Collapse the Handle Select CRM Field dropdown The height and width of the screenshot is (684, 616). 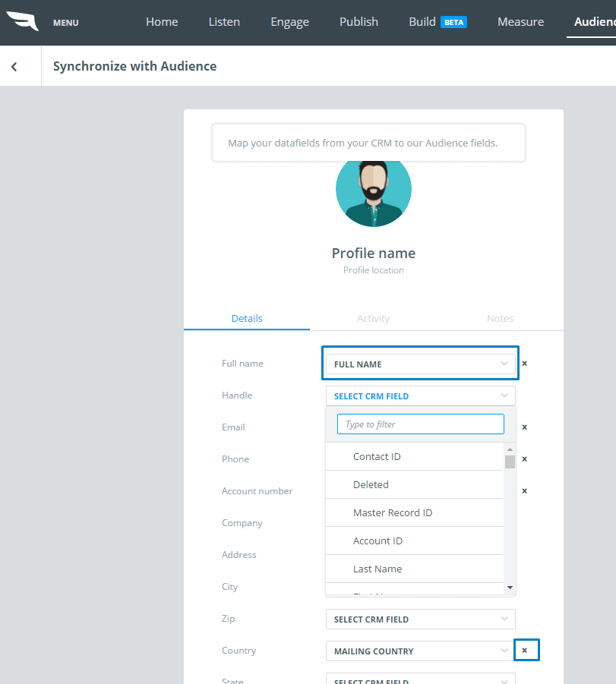pos(421,396)
